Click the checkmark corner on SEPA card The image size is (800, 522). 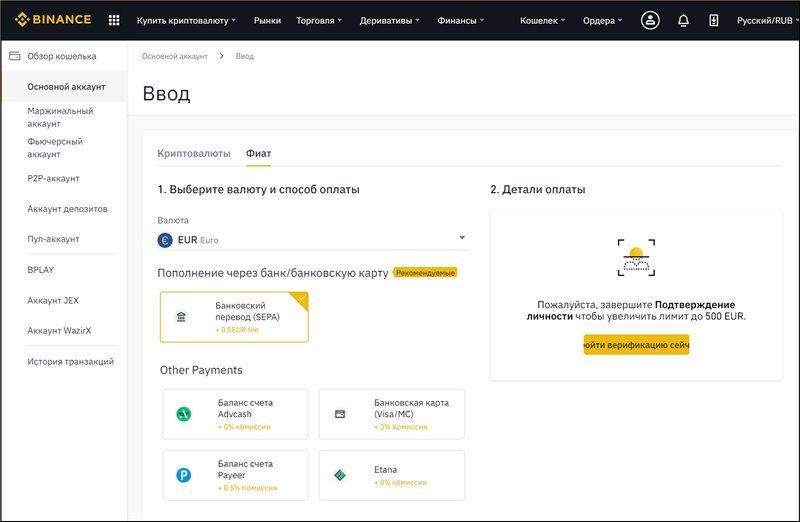(x=301, y=299)
